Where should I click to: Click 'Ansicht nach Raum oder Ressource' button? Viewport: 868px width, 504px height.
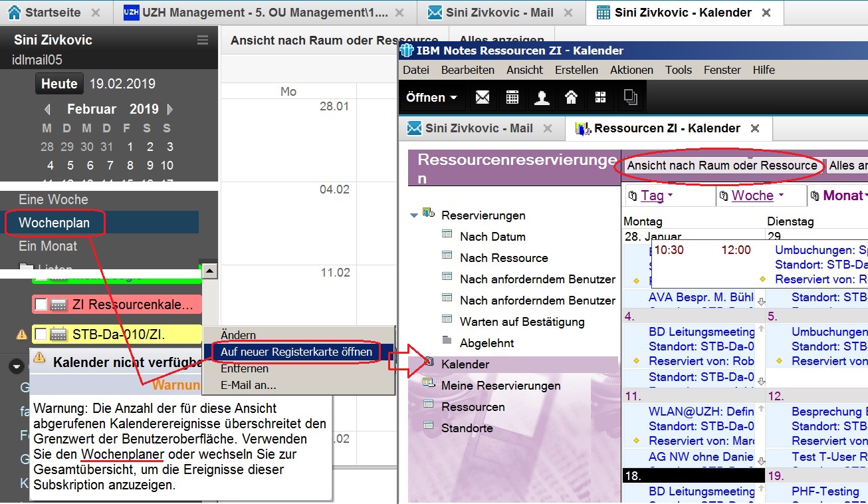click(722, 166)
